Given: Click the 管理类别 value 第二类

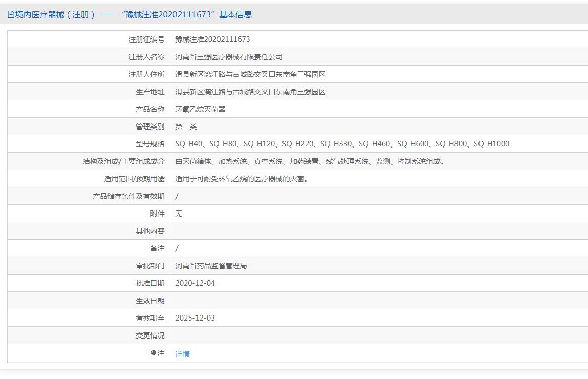Looking at the screenshot, I should tap(186, 127).
